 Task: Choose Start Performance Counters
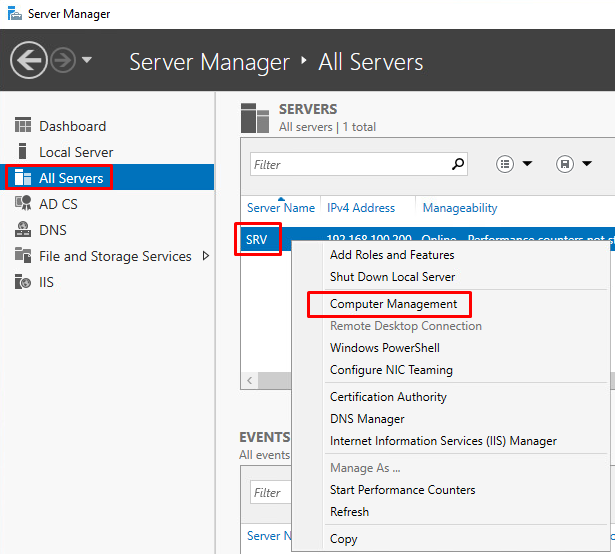(x=402, y=490)
